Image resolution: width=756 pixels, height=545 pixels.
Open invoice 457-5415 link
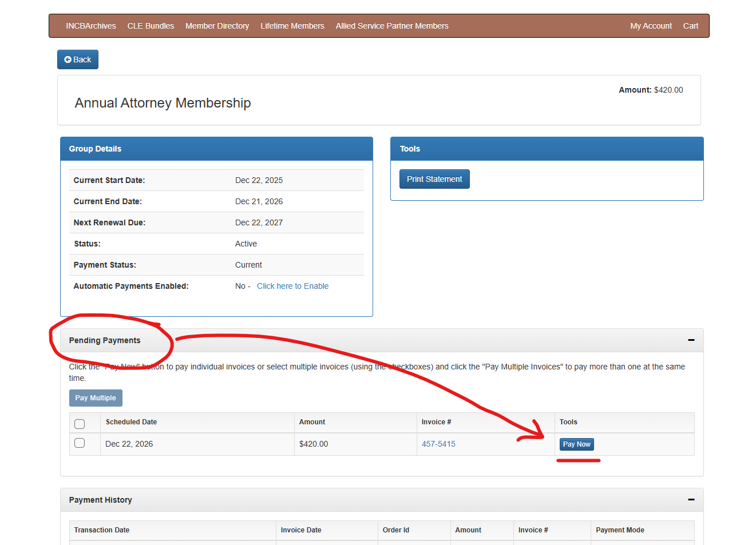click(438, 444)
